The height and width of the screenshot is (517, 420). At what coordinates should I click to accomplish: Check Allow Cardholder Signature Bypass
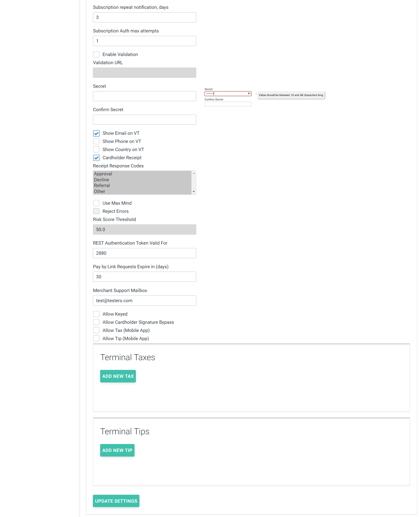[x=96, y=322]
